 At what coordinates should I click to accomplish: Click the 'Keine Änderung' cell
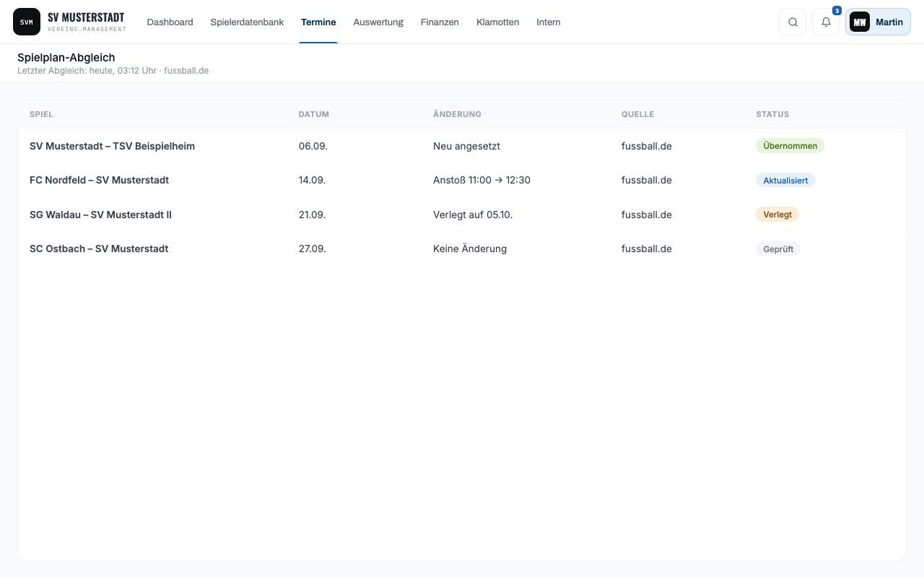[470, 249]
